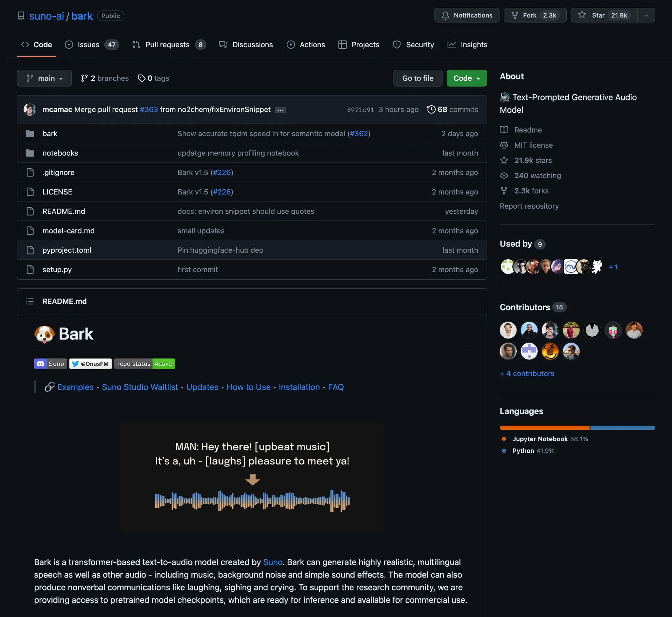Open the Contributors heading link
The height and width of the screenshot is (617, 672).
533,307
